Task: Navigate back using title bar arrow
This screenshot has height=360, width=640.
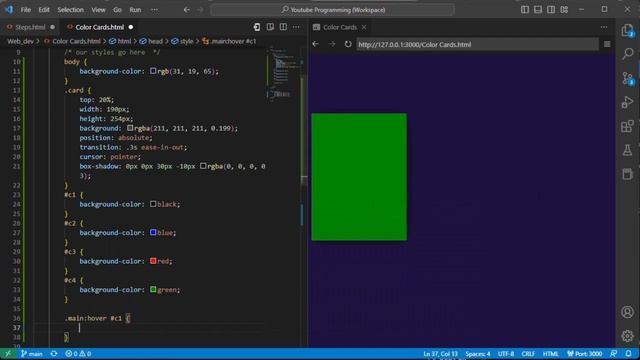Action: click(187, 10)
